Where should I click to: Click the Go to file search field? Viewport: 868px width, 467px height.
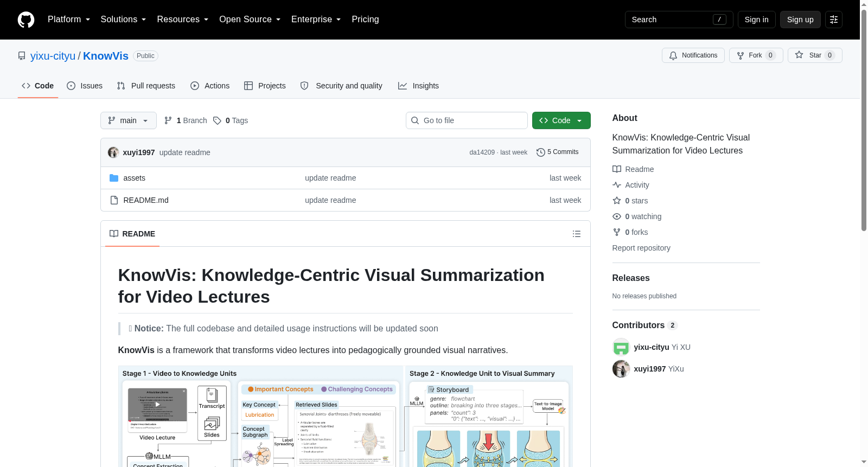pyautogui.click(x=467, y=120)
